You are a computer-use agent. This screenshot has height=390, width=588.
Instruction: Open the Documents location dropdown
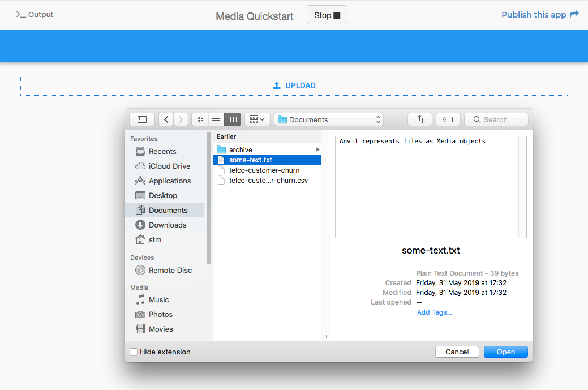tap(328, 119)
